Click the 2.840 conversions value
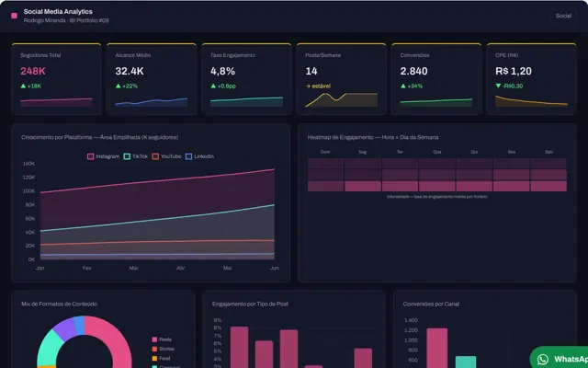The width and height of the screenshot is (588, 368). (x=413, y=71)
